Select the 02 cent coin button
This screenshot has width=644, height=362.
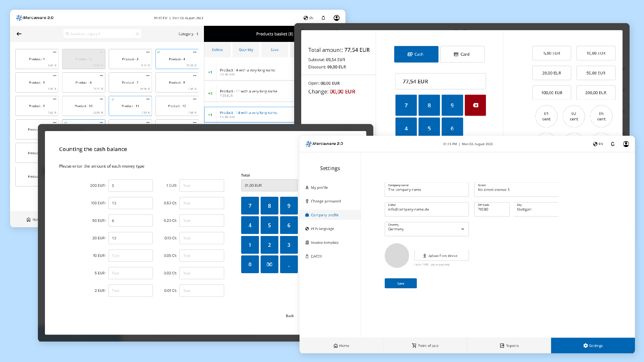[574, 116]
